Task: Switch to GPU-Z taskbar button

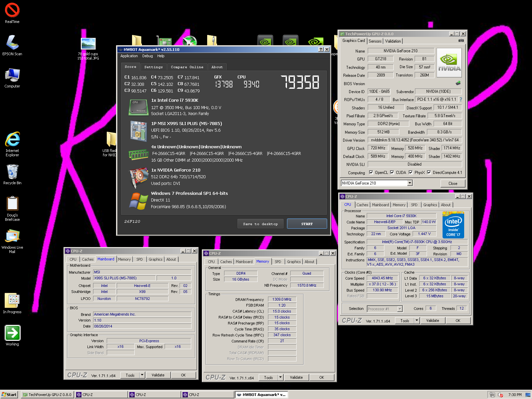Action: click(47, 395)
